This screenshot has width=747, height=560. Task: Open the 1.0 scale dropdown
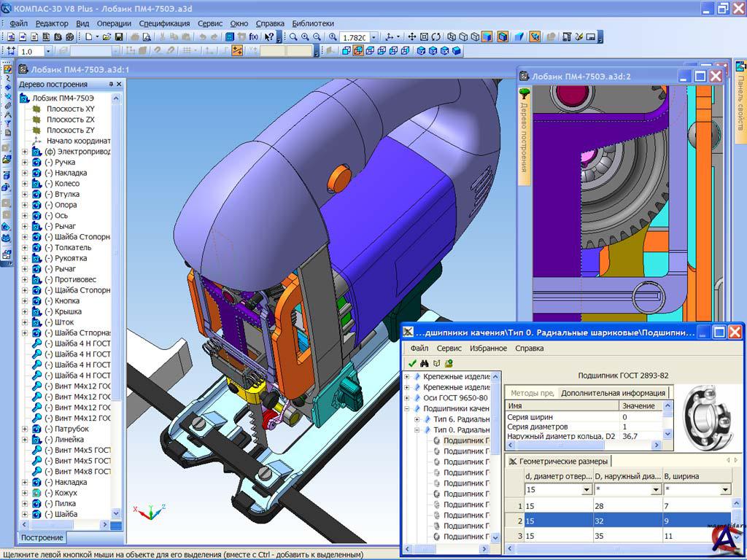click(x=48, y=51)
